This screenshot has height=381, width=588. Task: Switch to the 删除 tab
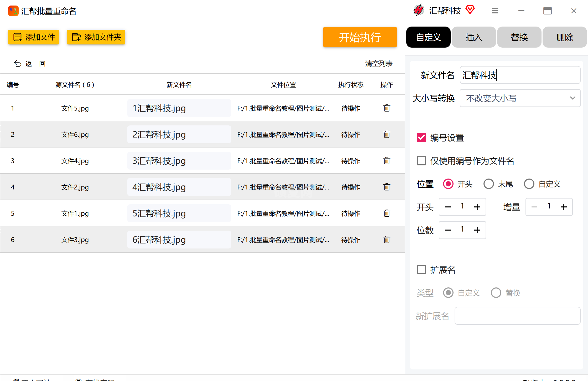(565, 37)
